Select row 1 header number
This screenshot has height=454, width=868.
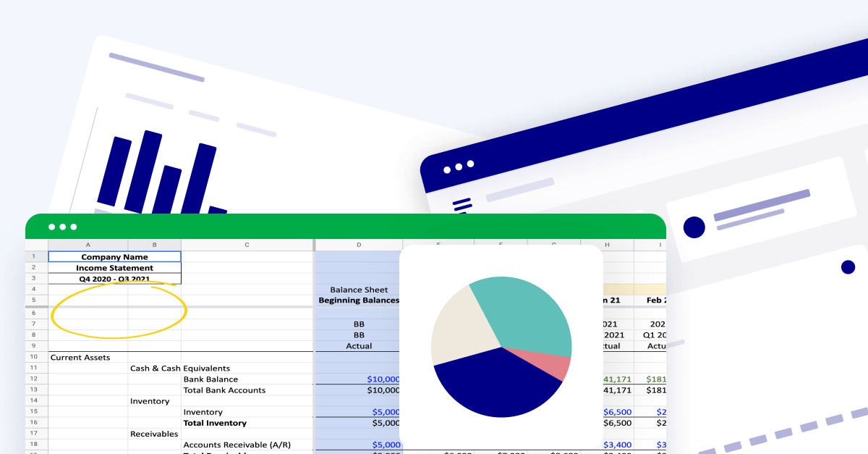(x=34, y=257)
